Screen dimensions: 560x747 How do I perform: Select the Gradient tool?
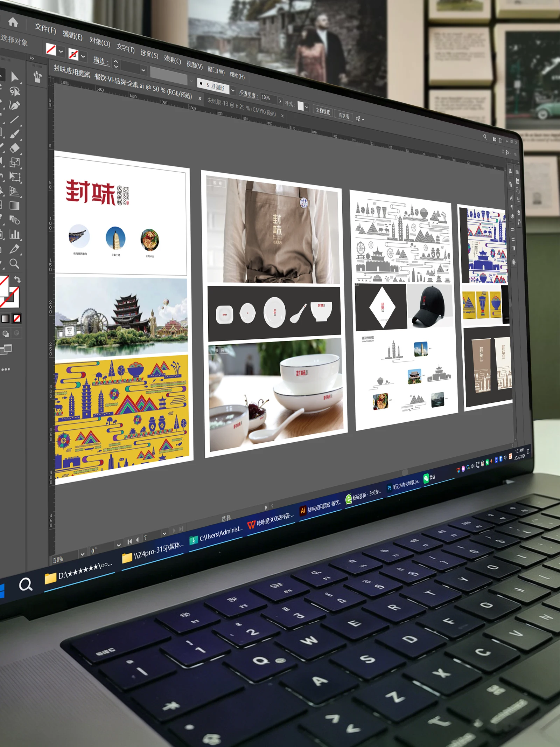click(15, 206)
